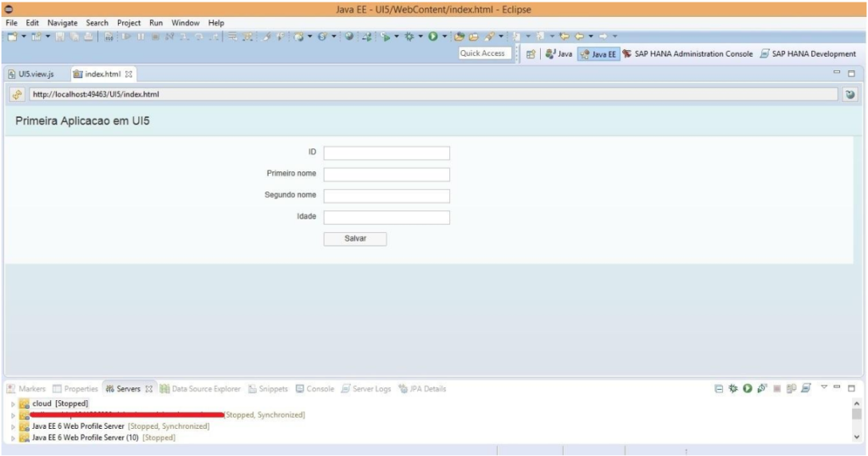Start the server in debug mode
Screen dimensions: 868x456
(x=734, y=389)
